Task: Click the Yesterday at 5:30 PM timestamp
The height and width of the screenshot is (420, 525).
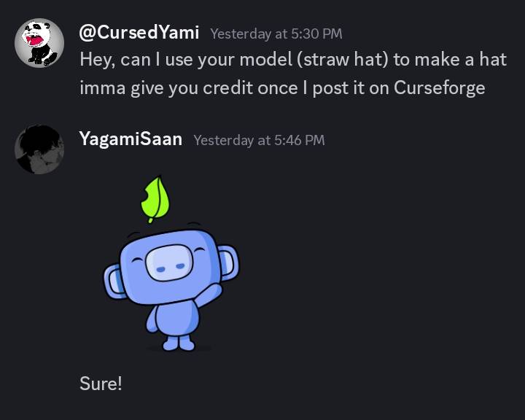Action: point(276,34)
